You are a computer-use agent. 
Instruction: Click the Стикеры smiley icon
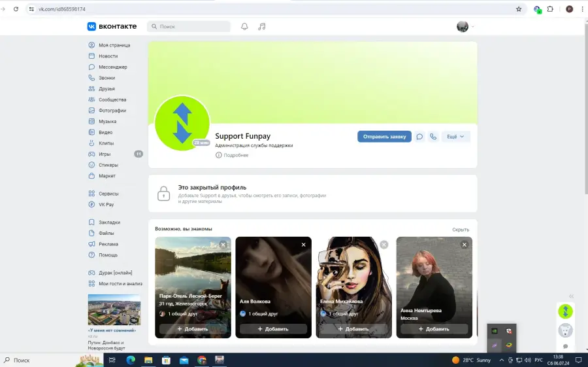pos(91,165)
